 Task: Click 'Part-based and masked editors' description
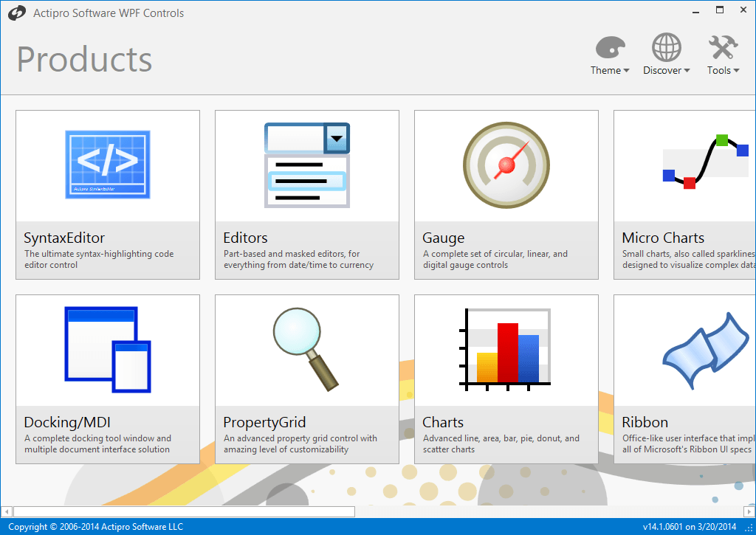pos(298,259)
